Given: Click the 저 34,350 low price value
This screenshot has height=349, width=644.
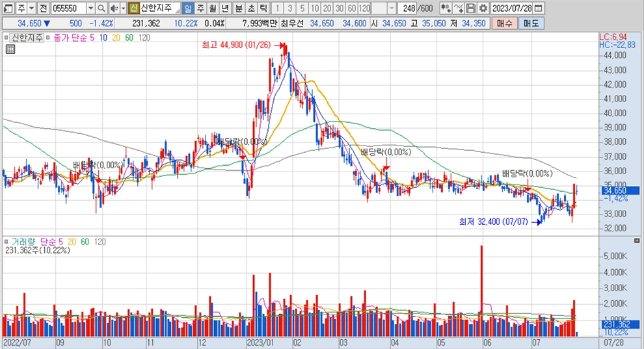Looking at the screenshot, I should [x=474, y=23].
